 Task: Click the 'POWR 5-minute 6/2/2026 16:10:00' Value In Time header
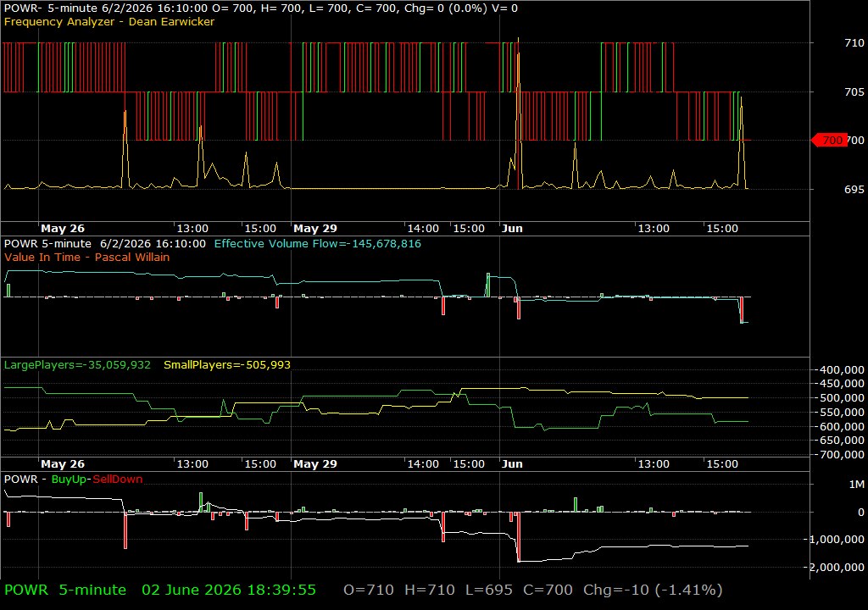[104, 243]
